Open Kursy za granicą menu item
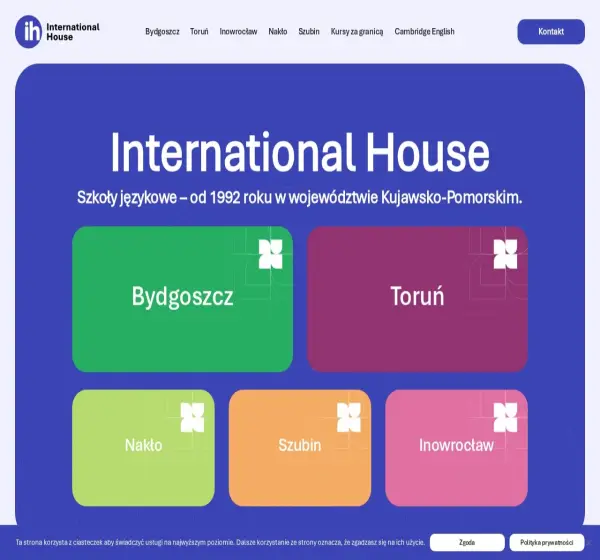600x560 pixels. [357, 31]
